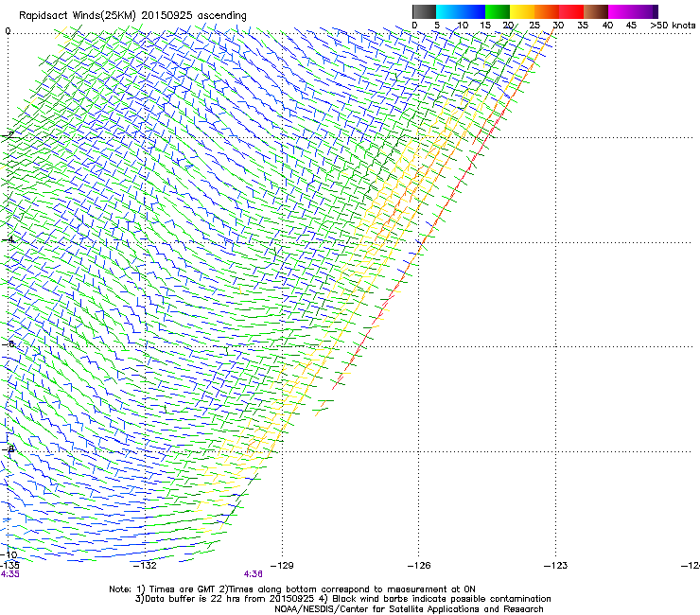Viewport: 700px width, 615px height.
Task: Click the gray 0-5 knots color swatch
Action: click(x=424, y=11)
